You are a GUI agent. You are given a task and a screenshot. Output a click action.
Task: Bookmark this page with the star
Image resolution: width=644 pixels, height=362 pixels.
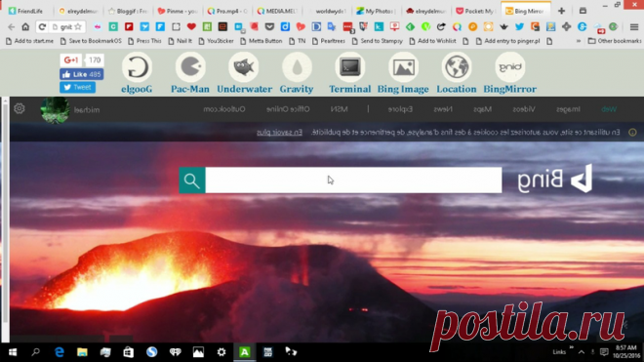tap(78, 26)
